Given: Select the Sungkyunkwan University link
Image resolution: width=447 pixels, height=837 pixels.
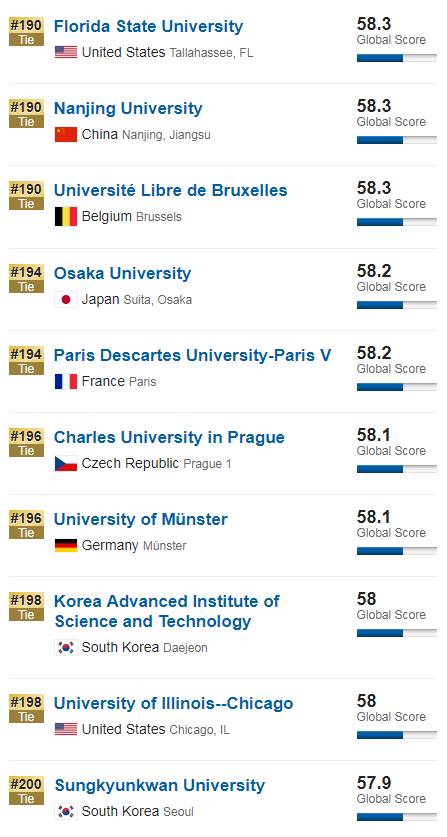Looking at the screenshot, I should (x=160, y=786).
